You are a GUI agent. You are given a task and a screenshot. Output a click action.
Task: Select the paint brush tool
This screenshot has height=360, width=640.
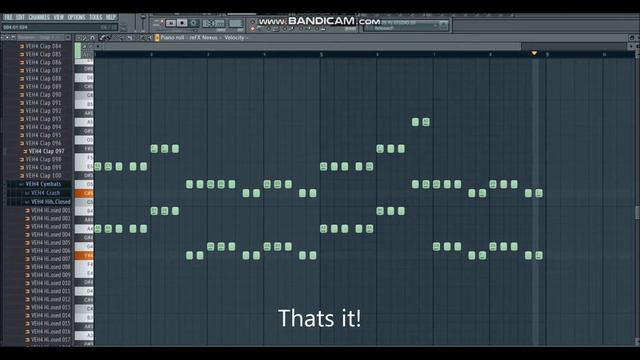coord(108,38)
